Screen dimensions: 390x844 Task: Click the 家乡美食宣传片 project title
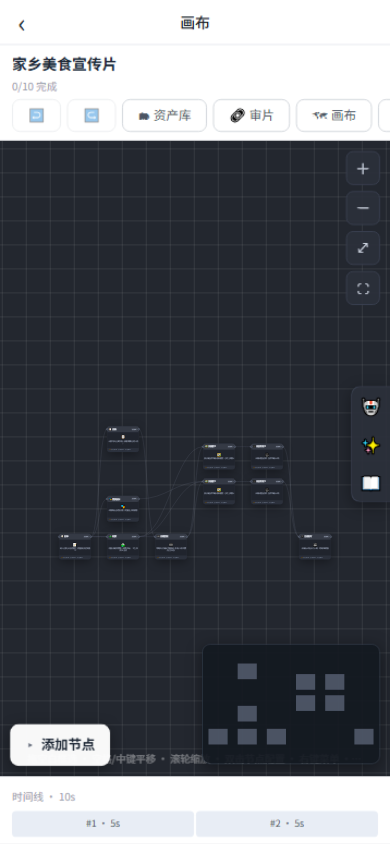(64, 65)
